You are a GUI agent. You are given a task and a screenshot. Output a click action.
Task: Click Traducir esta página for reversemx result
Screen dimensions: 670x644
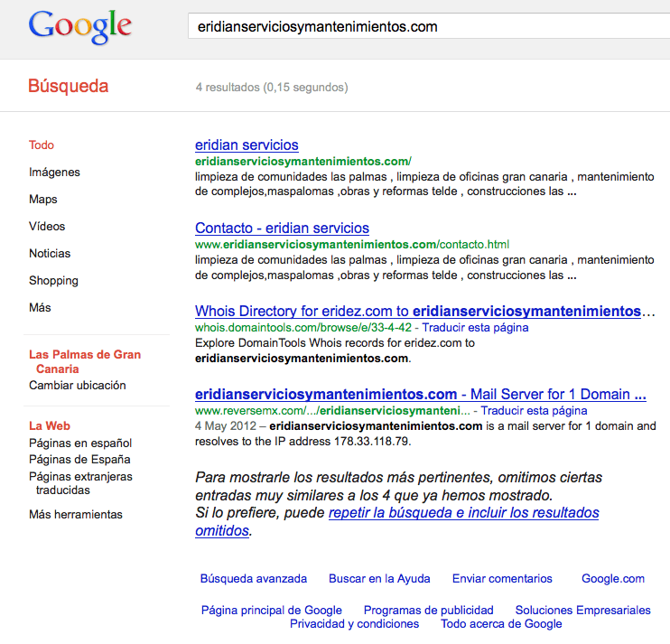(534, 410)
